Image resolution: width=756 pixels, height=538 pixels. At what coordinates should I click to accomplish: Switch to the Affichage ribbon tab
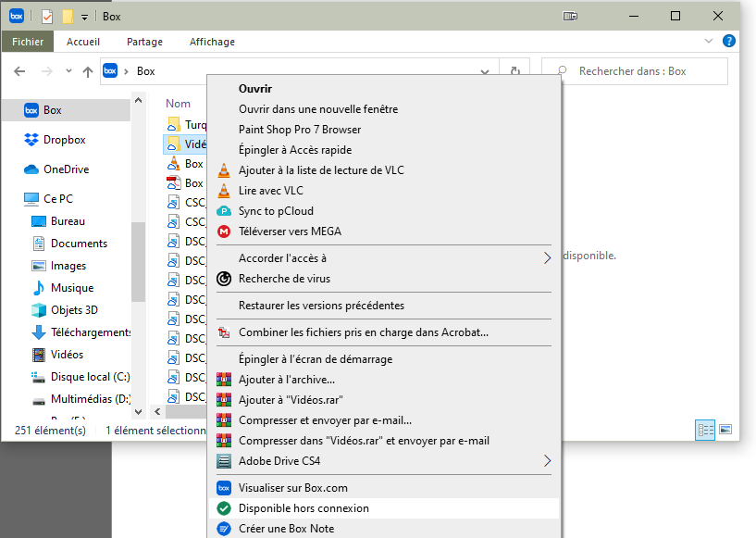(212, 42)
